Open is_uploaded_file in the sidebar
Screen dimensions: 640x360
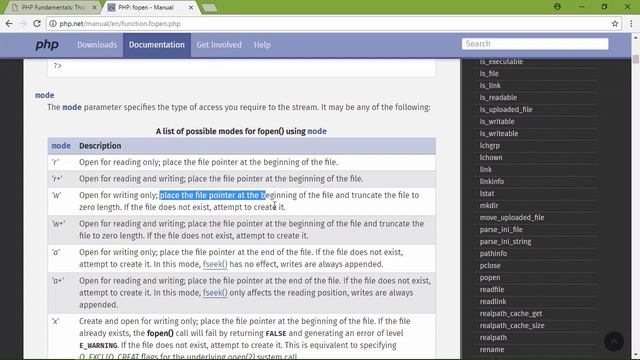(506, 109)
